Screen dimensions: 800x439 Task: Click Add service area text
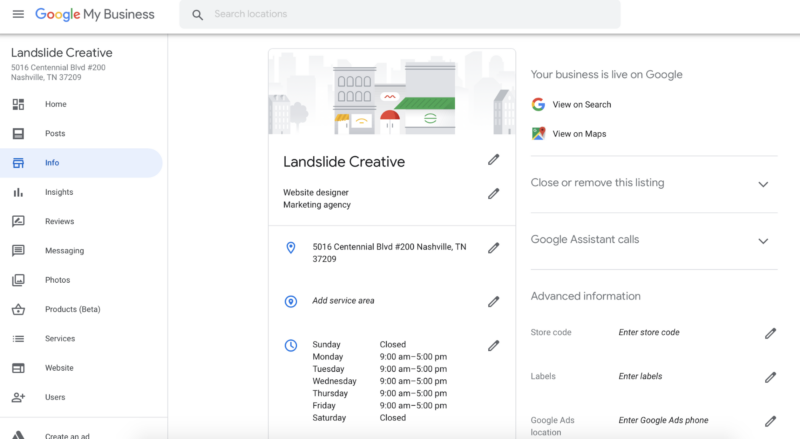click(x=343, y=301)
